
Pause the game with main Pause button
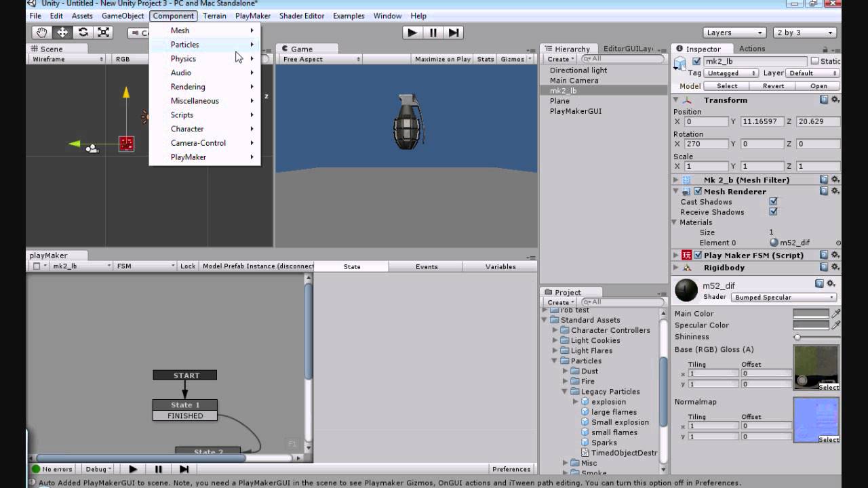click(433, 33)
